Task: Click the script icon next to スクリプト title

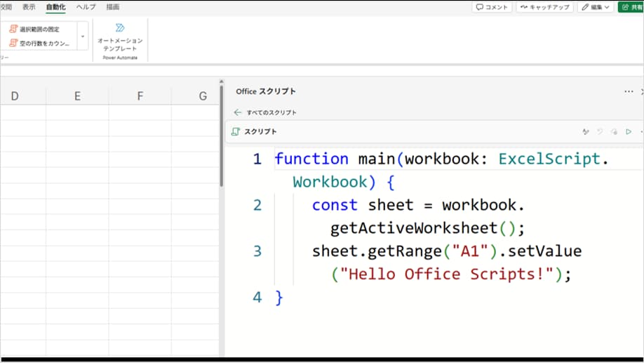Action: (236, 131)
